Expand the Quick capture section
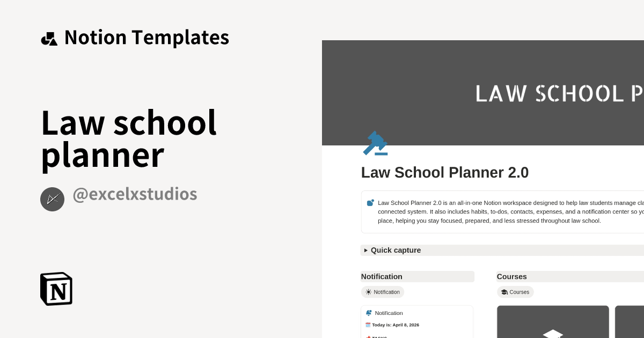This screenshot has width=644, height=338. tap(396, 250)
